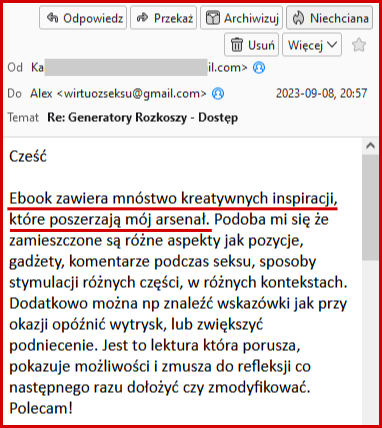382x428 pixels.
Task: Archive message using Archiwizuj button
Action: coord(241,18)
